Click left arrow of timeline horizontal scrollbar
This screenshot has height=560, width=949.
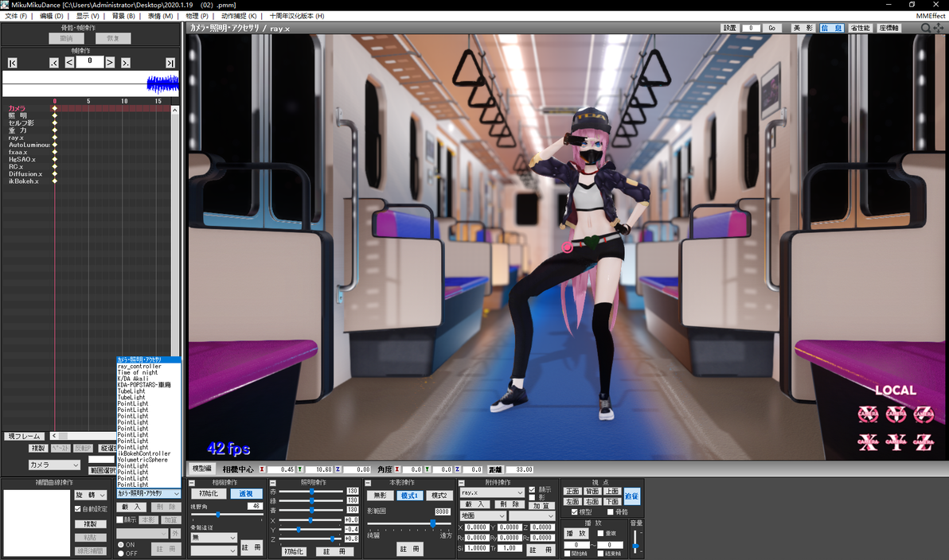coord(54,436)
